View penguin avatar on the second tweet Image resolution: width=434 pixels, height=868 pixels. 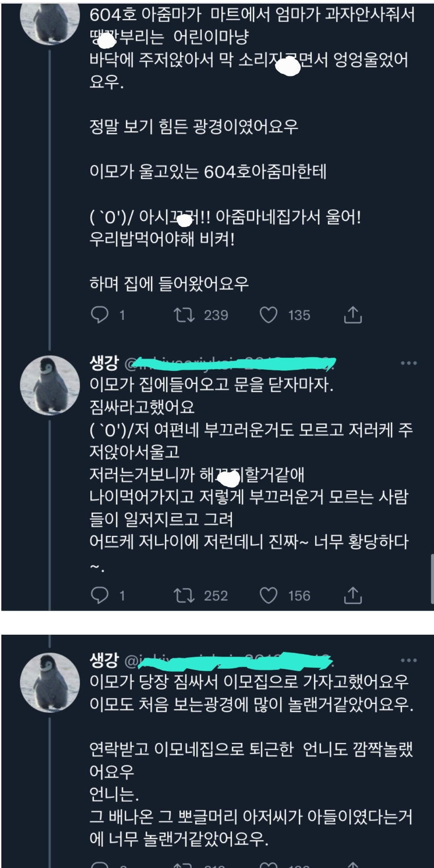(x=50, y=385)
